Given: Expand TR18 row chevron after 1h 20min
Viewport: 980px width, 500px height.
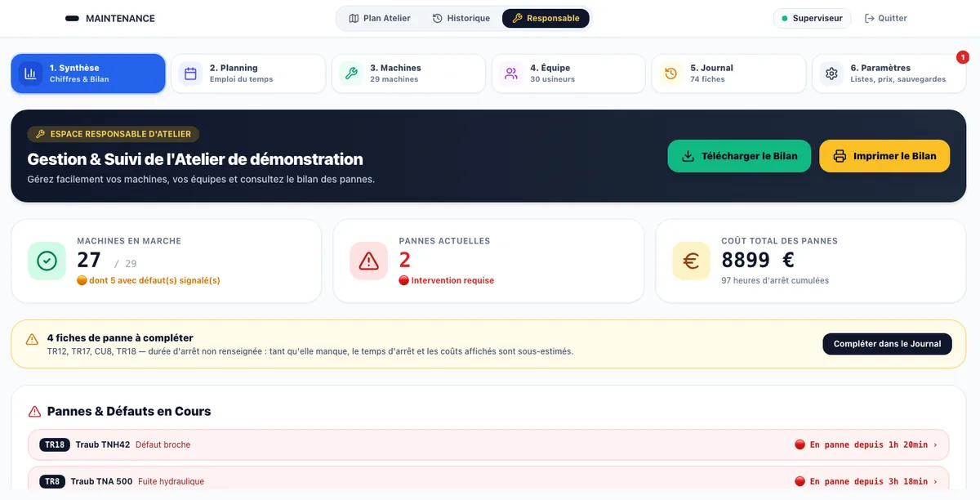Looking at the screenshot, I should click(936, 444).
